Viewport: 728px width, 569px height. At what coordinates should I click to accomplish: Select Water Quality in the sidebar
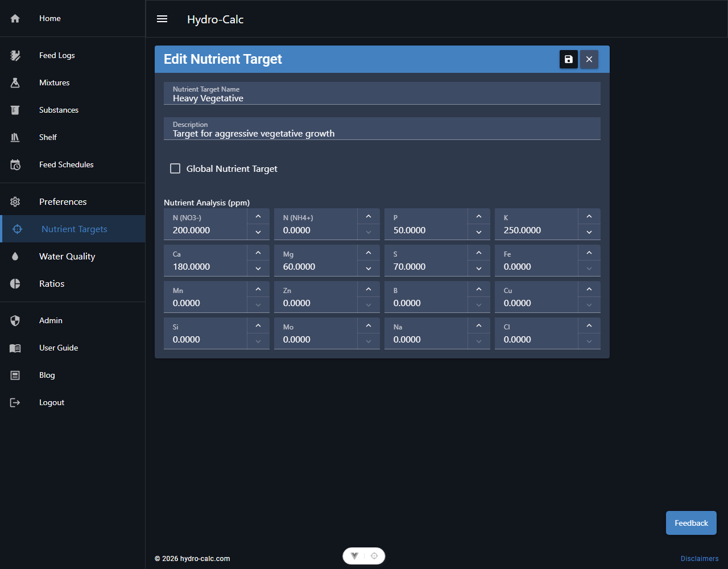click(73, 256)
